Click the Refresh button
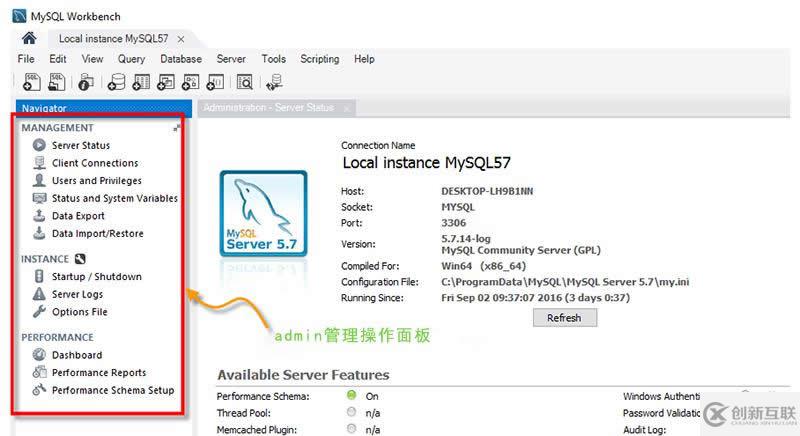Viewport: 800px width, 436px height. 565,318
